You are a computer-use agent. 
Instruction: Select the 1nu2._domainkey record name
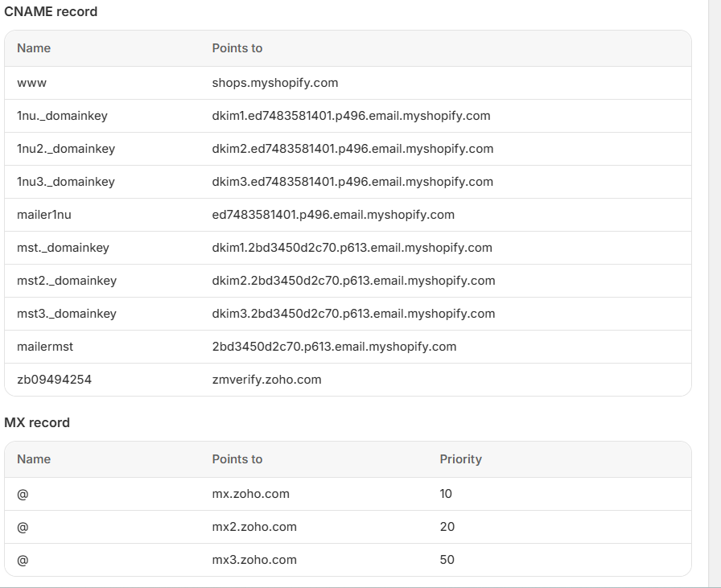[66, 149]
